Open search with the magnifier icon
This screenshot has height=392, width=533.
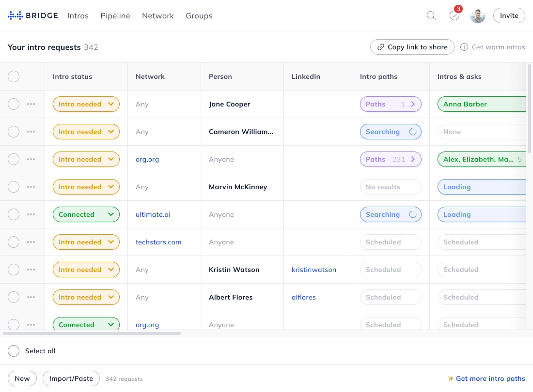(431, 15)
